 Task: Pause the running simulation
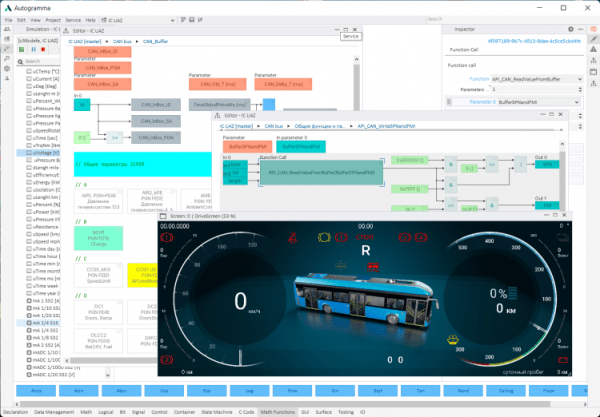coord(34,49)
